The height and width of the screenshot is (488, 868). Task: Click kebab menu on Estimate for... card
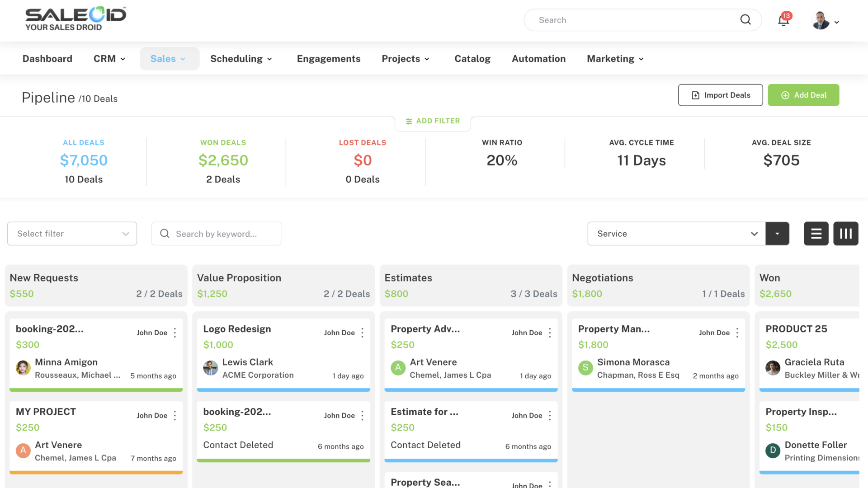[550, 416]
